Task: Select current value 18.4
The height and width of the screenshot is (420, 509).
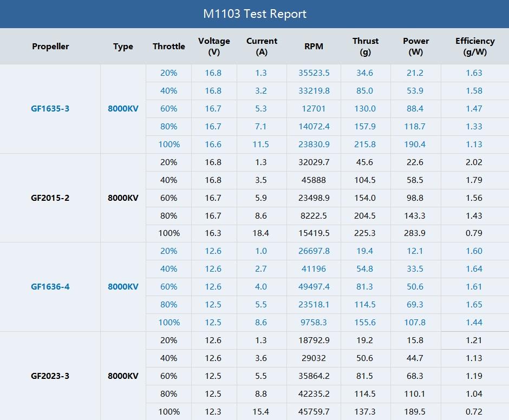Action: (x=260, y=233)
